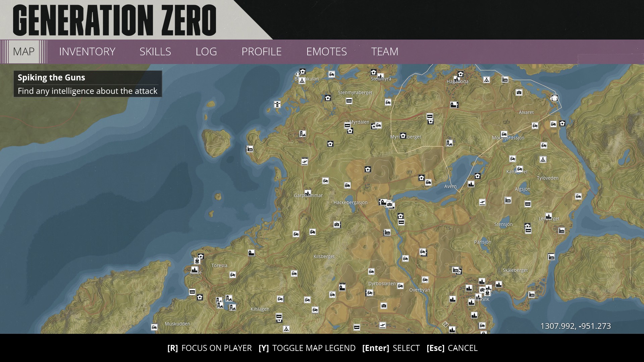Select the church icon south of Hagaboda

point(454,105)
